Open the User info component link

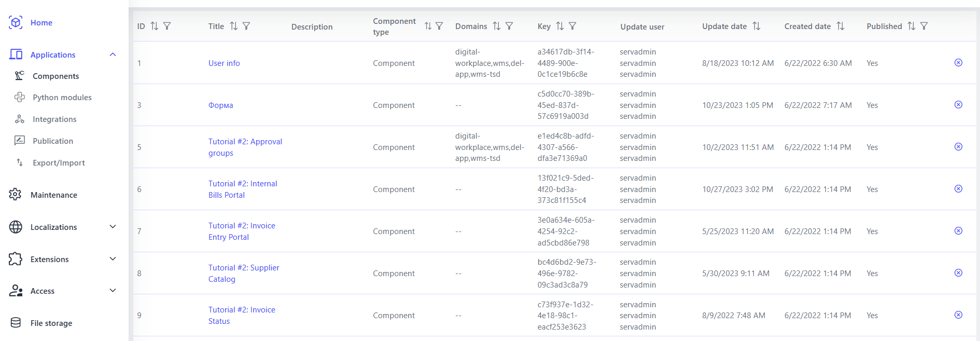click(224, 63)
